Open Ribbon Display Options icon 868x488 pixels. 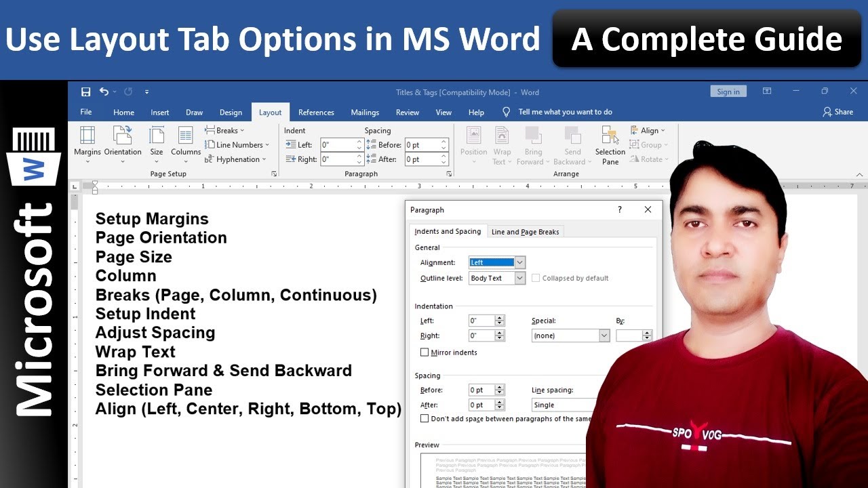(767, 91)
